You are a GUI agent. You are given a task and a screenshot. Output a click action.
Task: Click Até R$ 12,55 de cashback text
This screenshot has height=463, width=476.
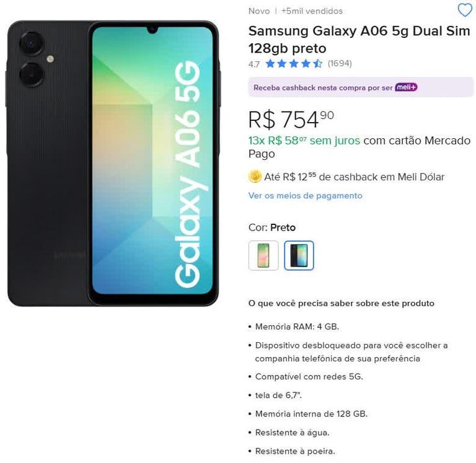354,177
